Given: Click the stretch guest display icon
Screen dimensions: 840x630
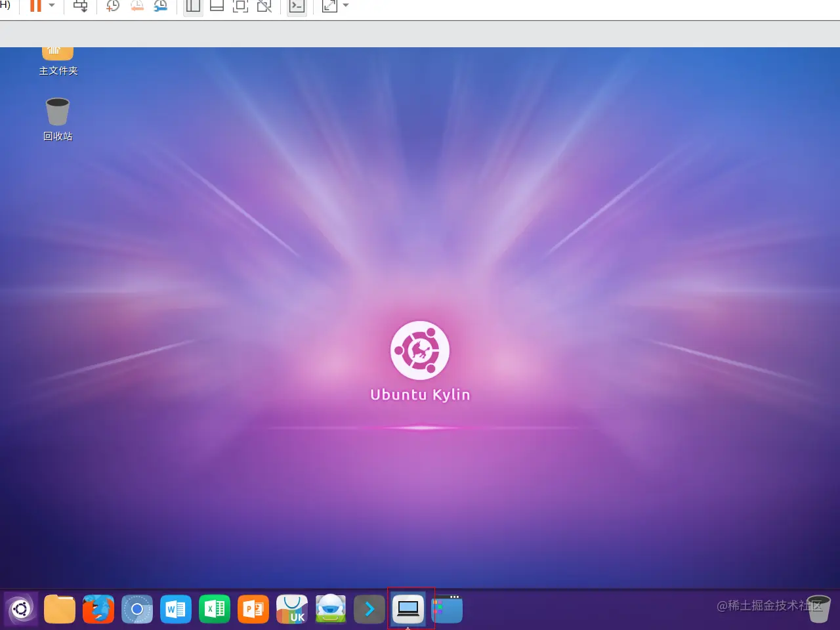Looking at the screenshot, I should [329, 6].
